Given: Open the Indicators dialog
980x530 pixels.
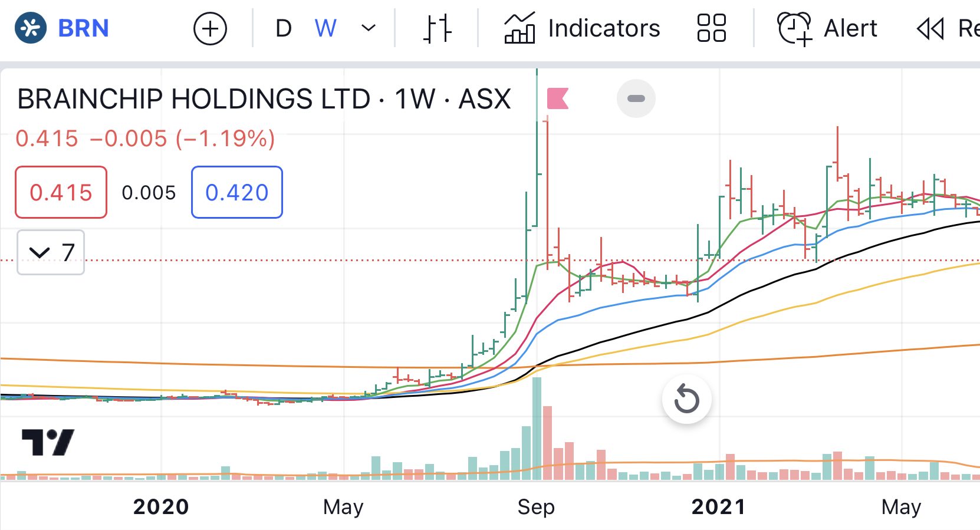Looking at the screenshot, I should 582,28.
